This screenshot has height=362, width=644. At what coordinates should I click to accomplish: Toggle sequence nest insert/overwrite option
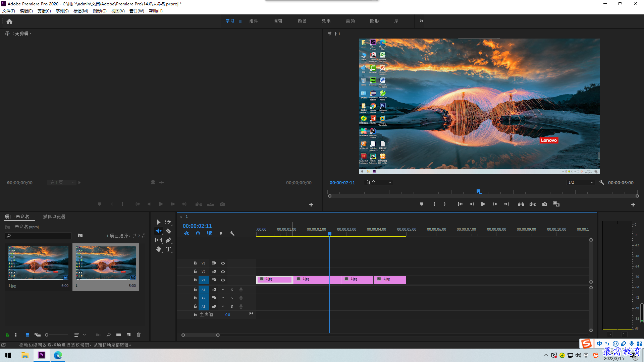186,233
